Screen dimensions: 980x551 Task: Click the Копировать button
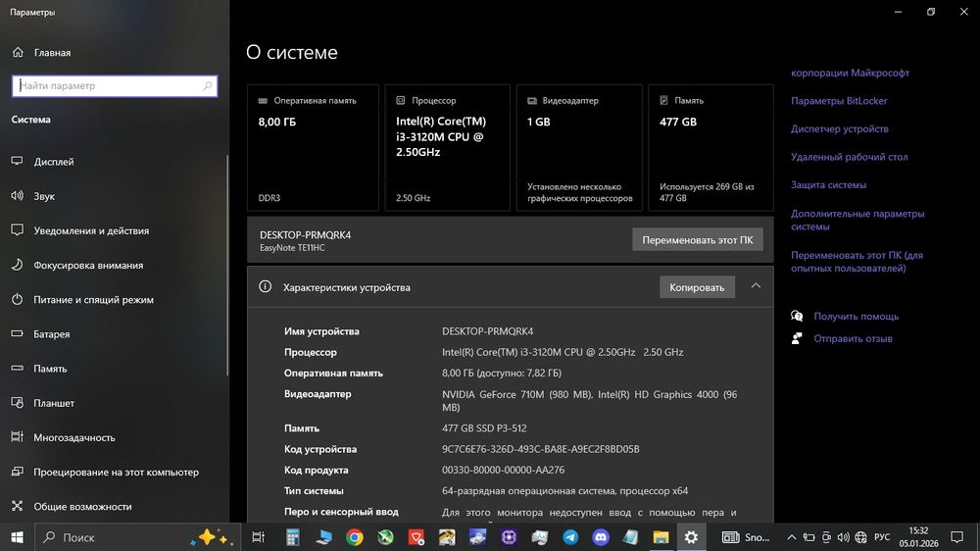click(x=697, y=287)
